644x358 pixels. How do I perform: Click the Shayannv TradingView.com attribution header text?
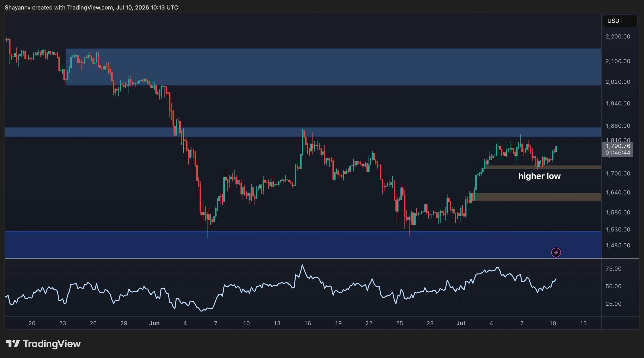click(91, 8)
